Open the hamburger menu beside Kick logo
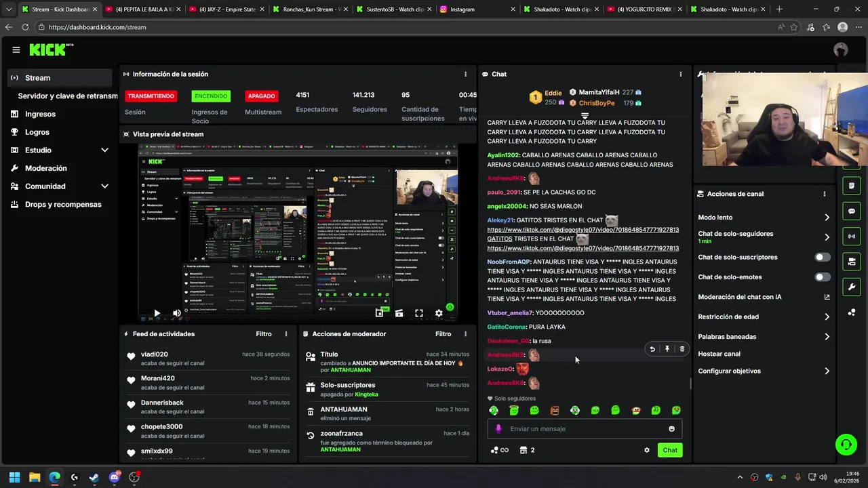This screenshot has width=868, height=488. 16,49
